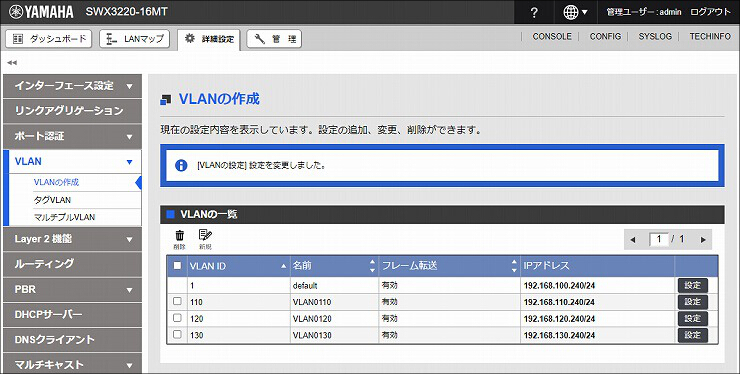This screenshot has width=740, height=374.
Task: Expand the interface settings menu
Action: 72,86
